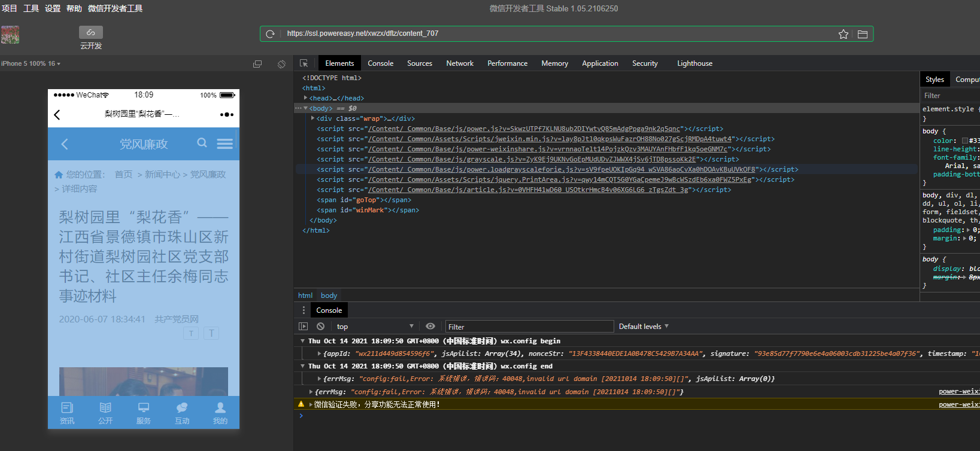Toggle the console sidebar panel

coord(303,327)
